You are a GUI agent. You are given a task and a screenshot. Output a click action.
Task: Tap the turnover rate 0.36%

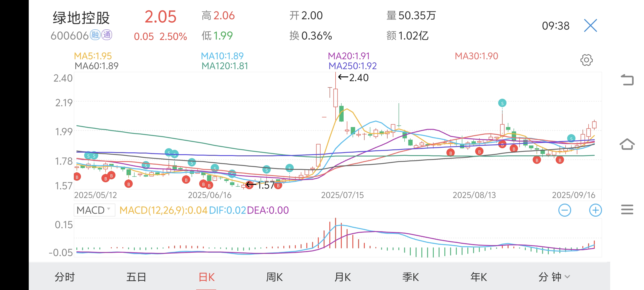[x=316, y=35]
